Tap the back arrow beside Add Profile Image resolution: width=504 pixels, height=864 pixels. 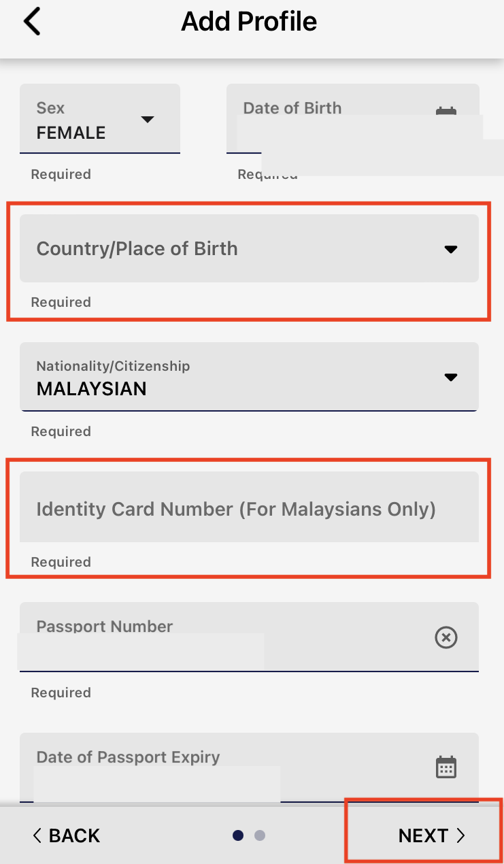[x=32, y=22]
